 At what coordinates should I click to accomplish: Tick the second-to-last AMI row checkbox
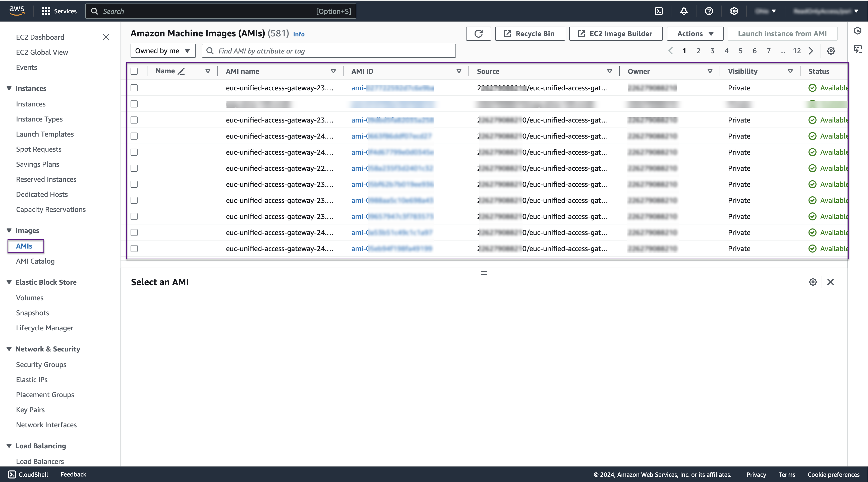(134, 232)
